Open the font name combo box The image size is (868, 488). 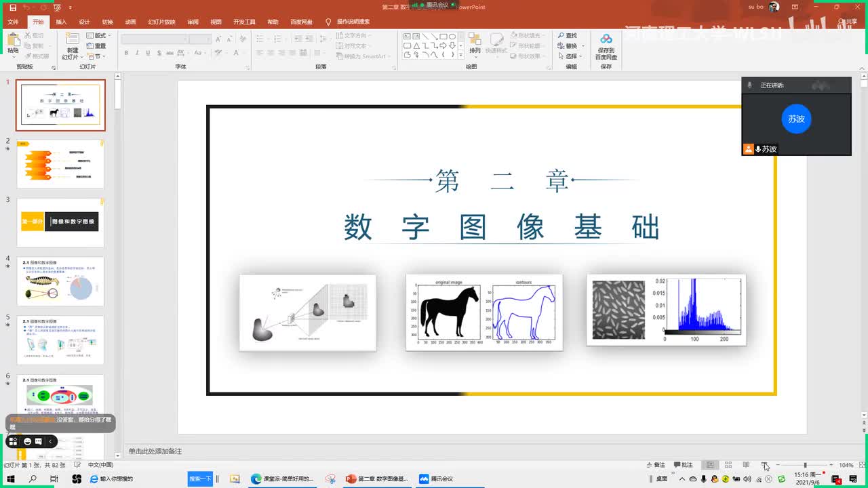[155, 39]
